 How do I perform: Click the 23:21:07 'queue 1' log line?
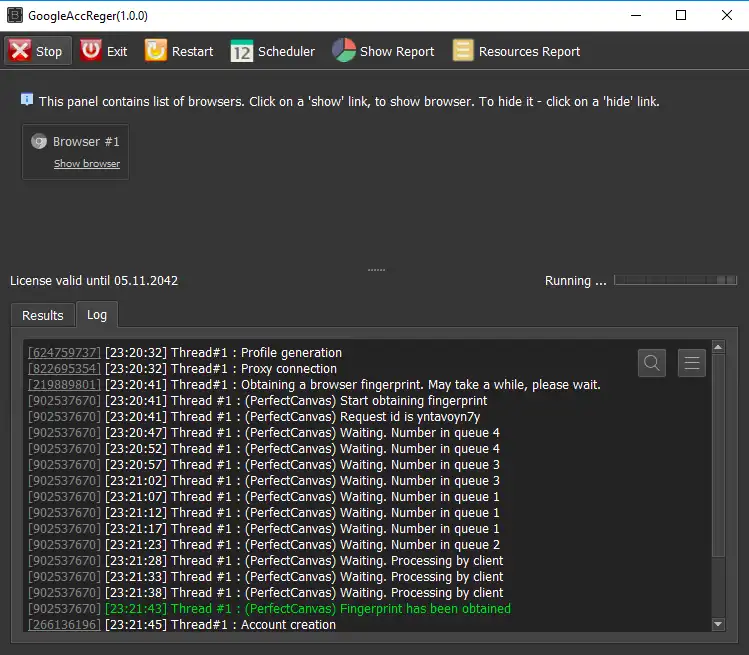(264, 496)
